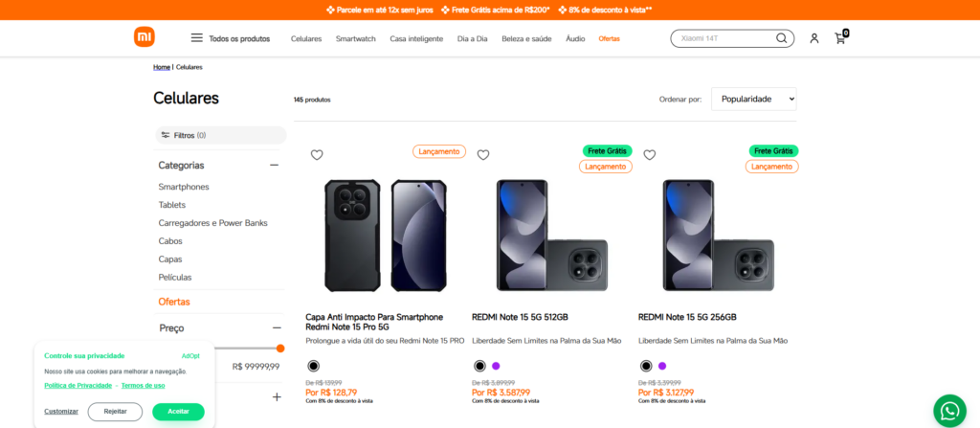Open the user account icon
980x428 pixels.
tap(814, 38)
